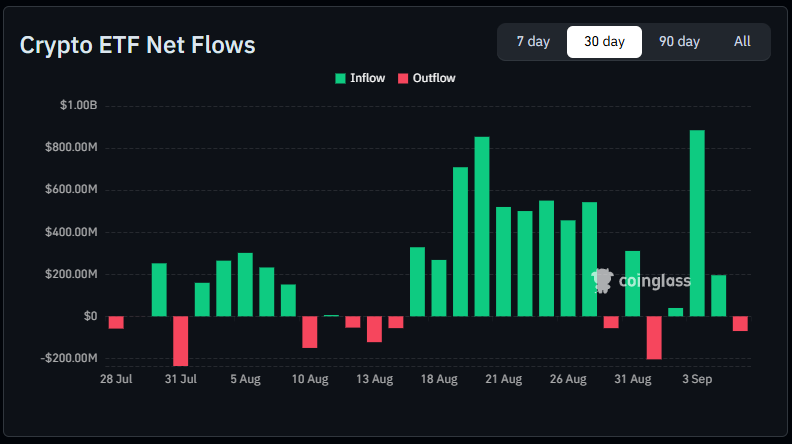Click the green bar above 18 Aug

click(439, 288)
